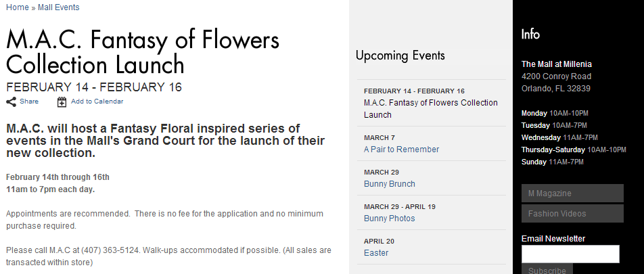The height and width of the screenshot is (274, 644).
Task: Open the Share link text
Action: [29, 101]
